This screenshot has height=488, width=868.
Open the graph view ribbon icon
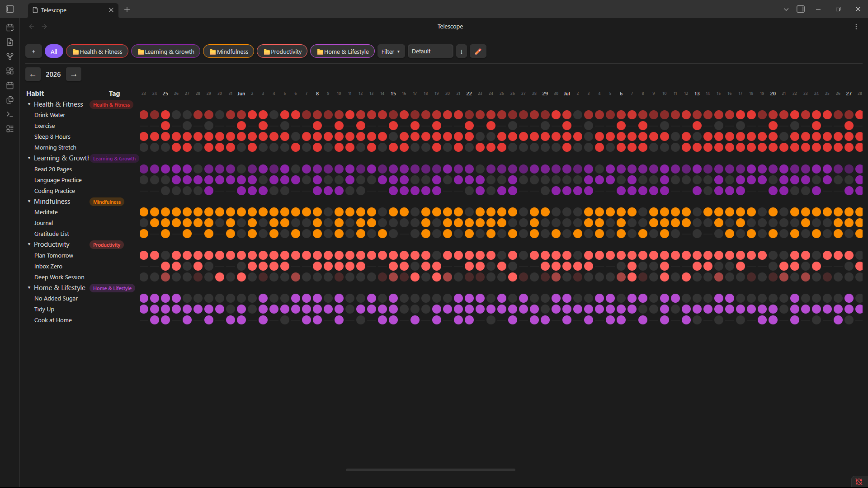[x=10, y=56]
